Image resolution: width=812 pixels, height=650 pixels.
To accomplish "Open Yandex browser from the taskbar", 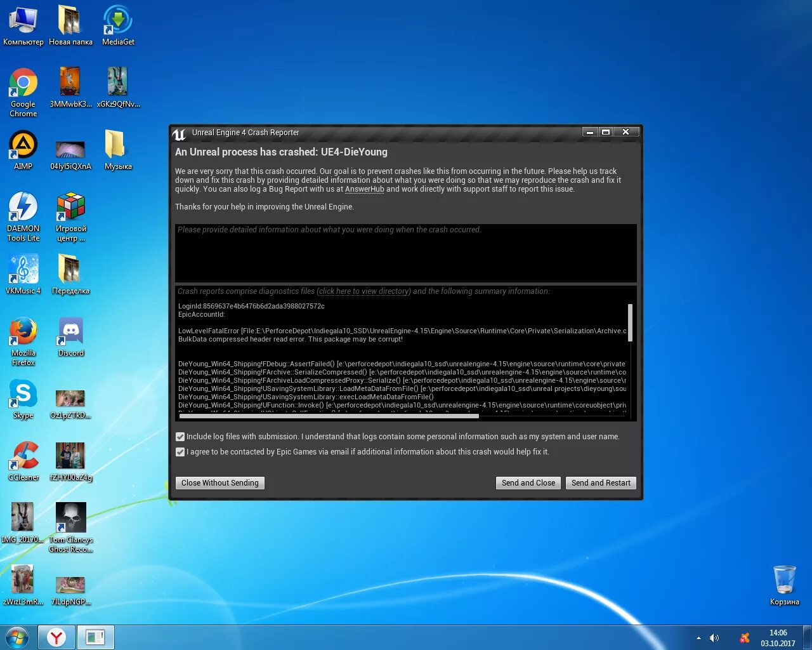I will [56, 637].
